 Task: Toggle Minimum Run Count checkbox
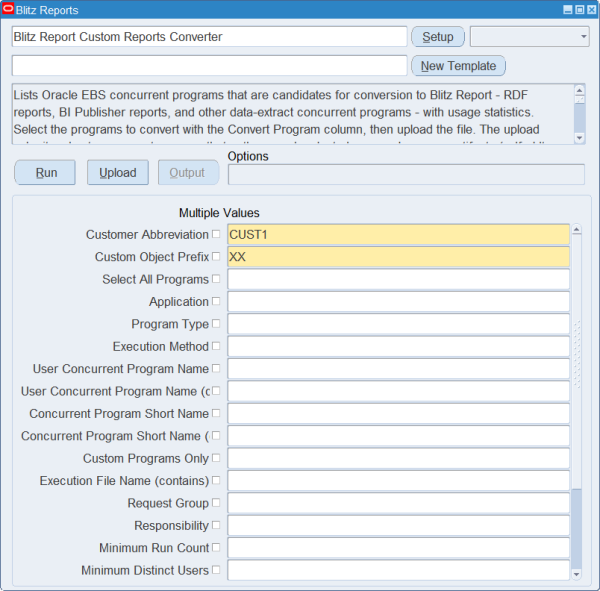[216, 547]
